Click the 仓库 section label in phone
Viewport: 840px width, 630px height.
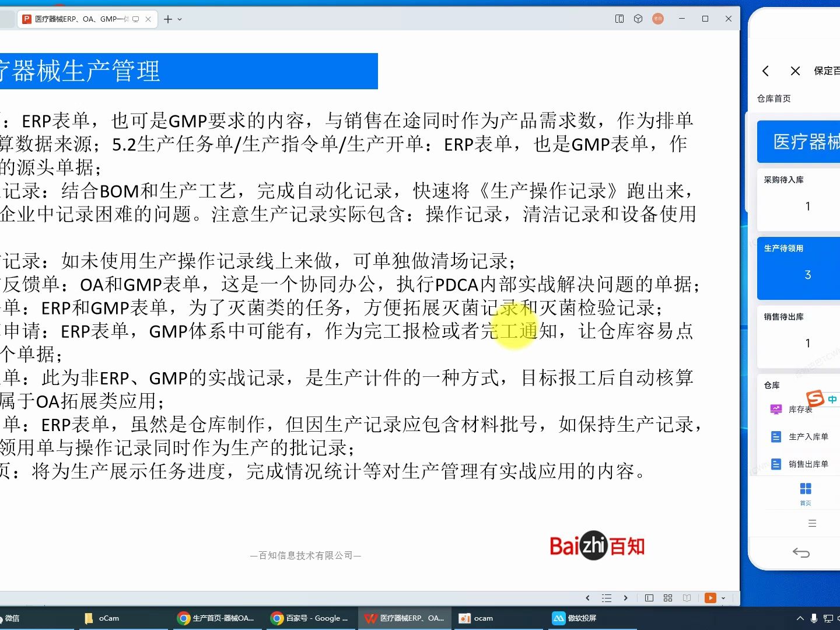[x=772, y=385]
